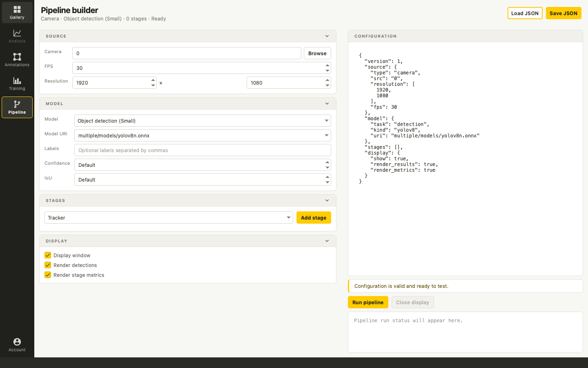This screenshot has height=368, width=588.
Task: Decrease the Confidence value stepper
Action: click(x=327, y=168)
